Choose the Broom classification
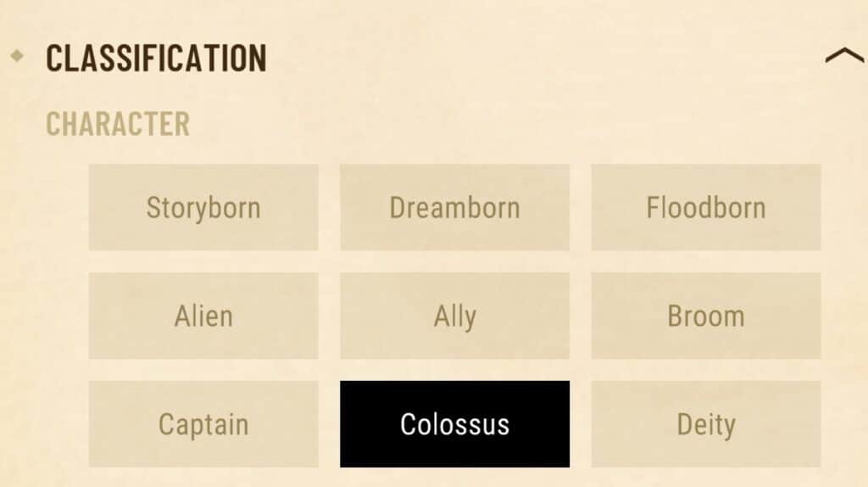 [706, 316]
